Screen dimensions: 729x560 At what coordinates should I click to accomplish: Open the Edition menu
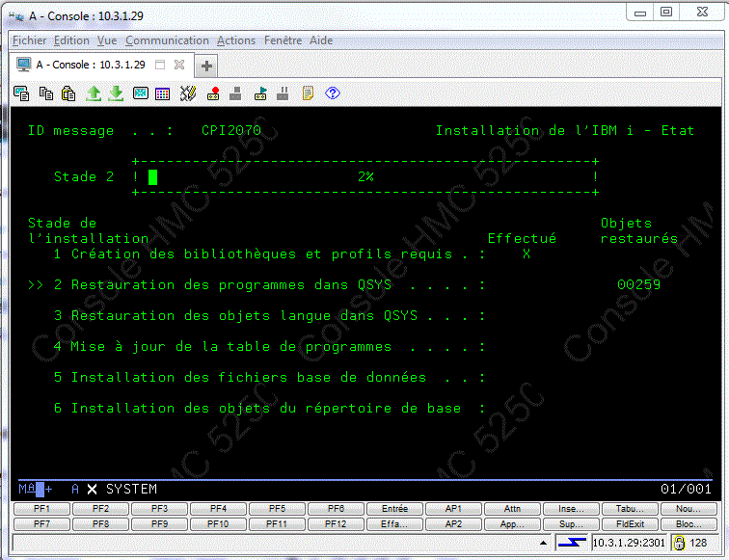(71, 40)
